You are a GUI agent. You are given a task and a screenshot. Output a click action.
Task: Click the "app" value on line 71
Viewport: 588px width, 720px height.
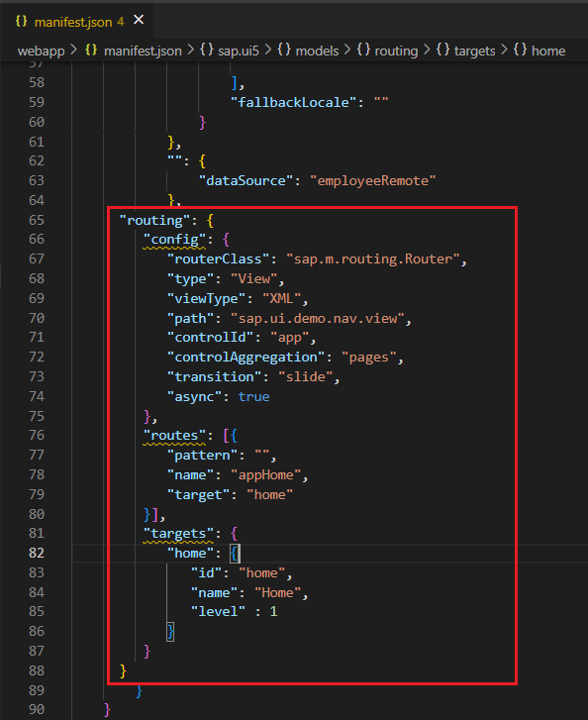(x=290, y=338)
